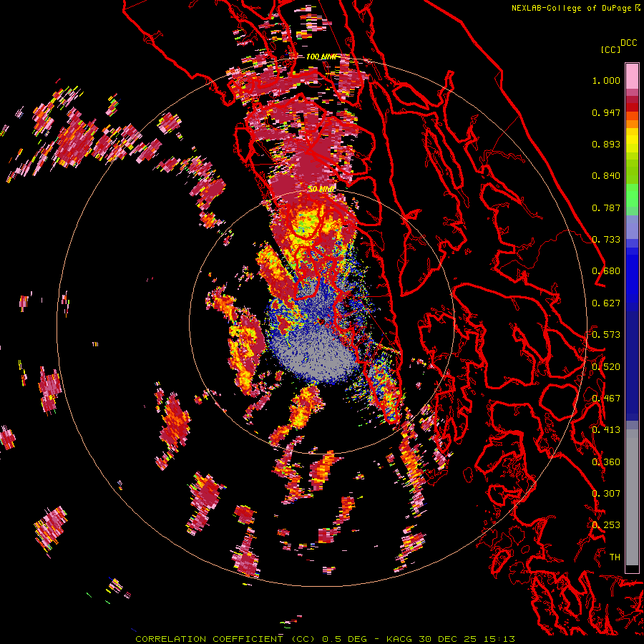
Task: Select the 1.000 scale value
Action: (606, 80)
